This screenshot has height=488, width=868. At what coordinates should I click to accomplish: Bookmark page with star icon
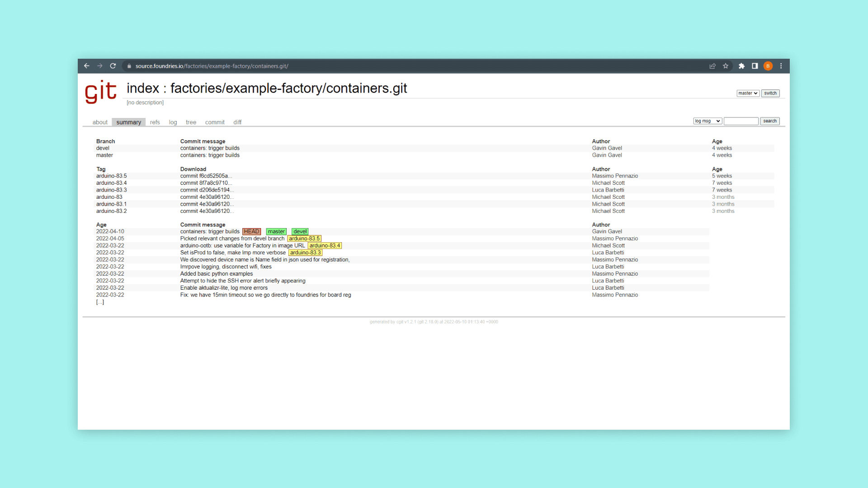click(726, 66)
